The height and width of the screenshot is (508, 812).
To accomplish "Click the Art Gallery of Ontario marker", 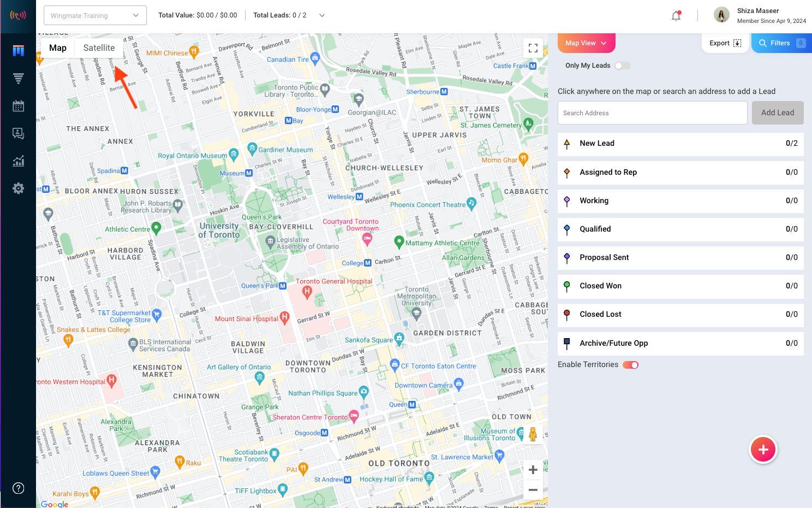I will pyautogui.click(x=260, y=376).
